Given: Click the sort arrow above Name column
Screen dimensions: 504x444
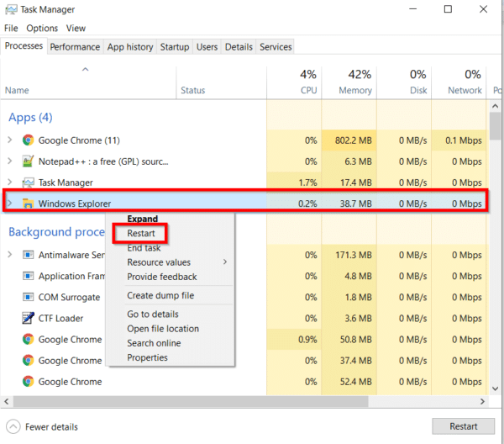Looking at the screenshot, I should [x=85, y=69].
